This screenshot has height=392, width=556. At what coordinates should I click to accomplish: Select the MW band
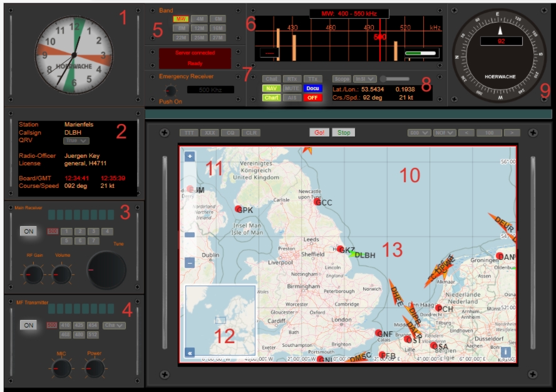point(164,19)
